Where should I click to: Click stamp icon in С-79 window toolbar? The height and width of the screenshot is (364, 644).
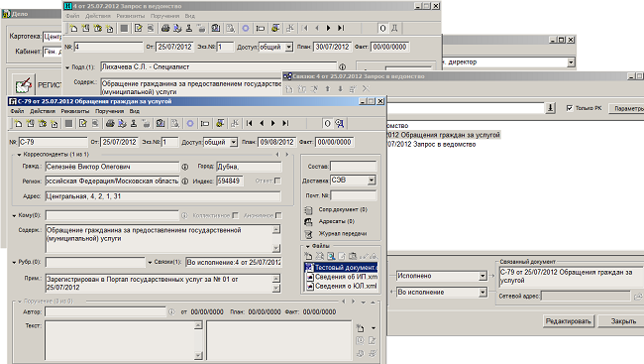pos(134,123)
